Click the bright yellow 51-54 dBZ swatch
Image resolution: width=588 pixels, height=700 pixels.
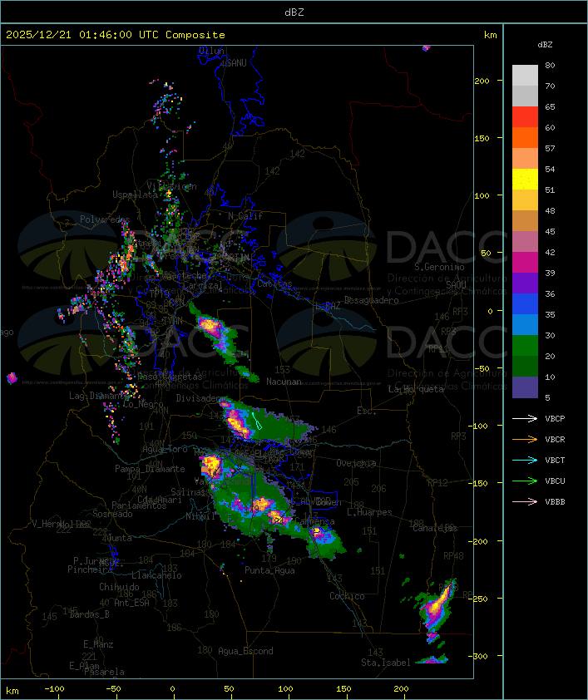coord(525,179)
